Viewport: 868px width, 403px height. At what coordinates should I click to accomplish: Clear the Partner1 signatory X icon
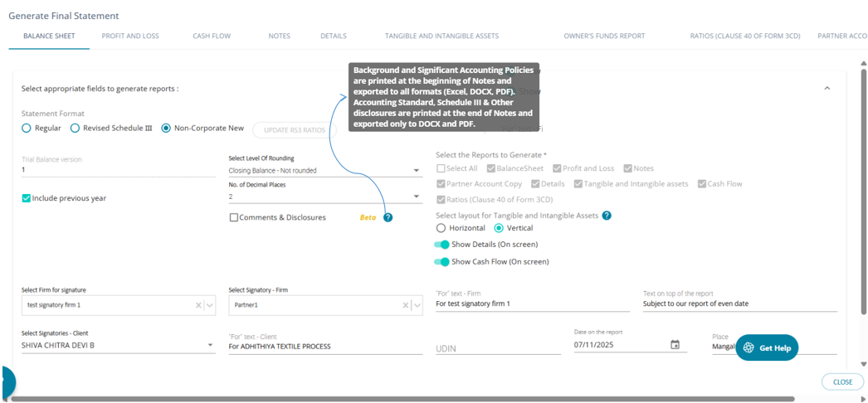[405, 305]
